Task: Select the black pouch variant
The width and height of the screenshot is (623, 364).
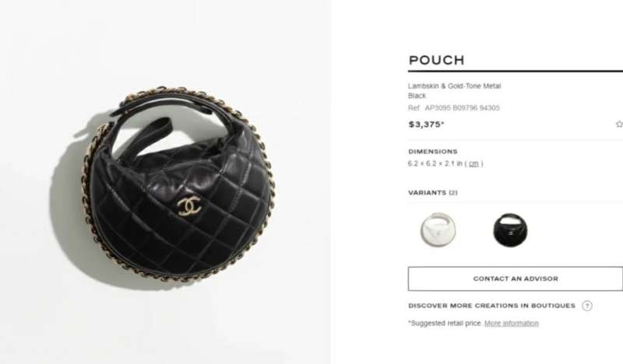Action: pos(511,229)
